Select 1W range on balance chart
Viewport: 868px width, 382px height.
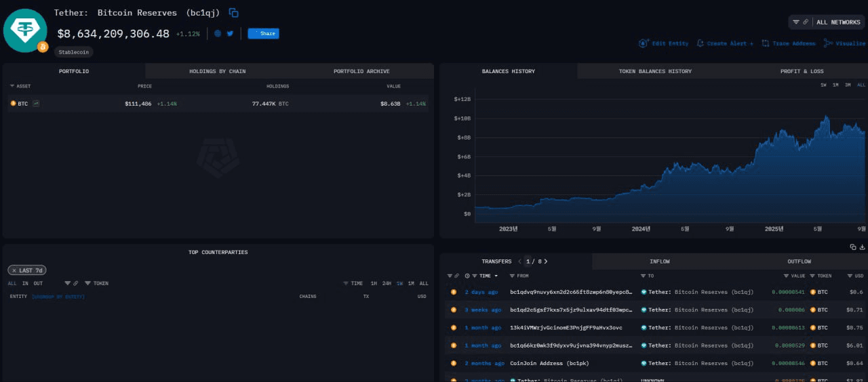(823, 85)
